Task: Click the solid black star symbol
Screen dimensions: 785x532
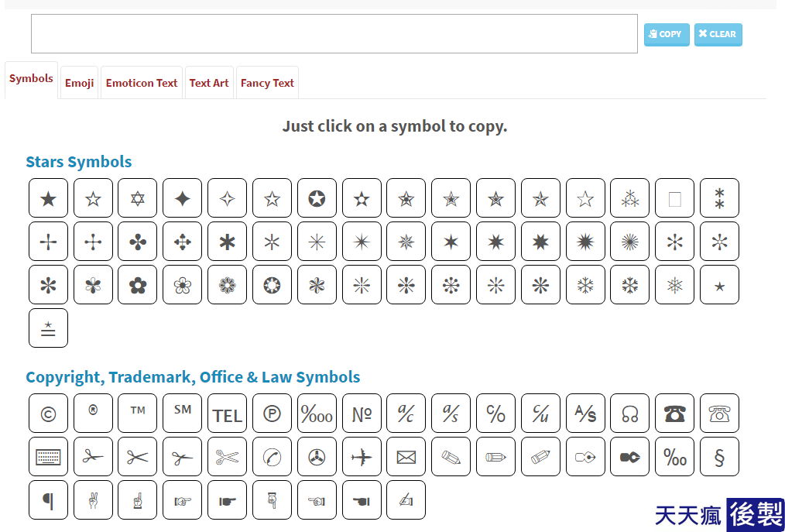Action: [48, 198]
